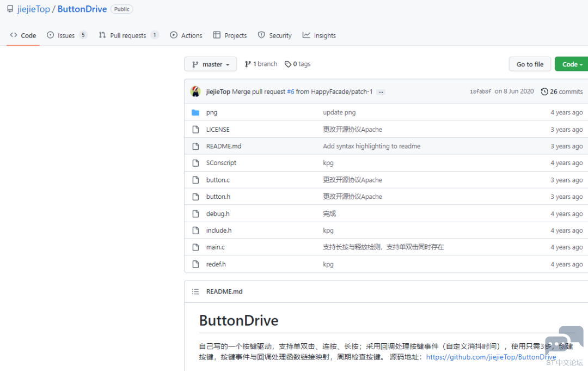The image size is (588, 371).
Task: Click the button.c file icon
Action: coord(195,180)
